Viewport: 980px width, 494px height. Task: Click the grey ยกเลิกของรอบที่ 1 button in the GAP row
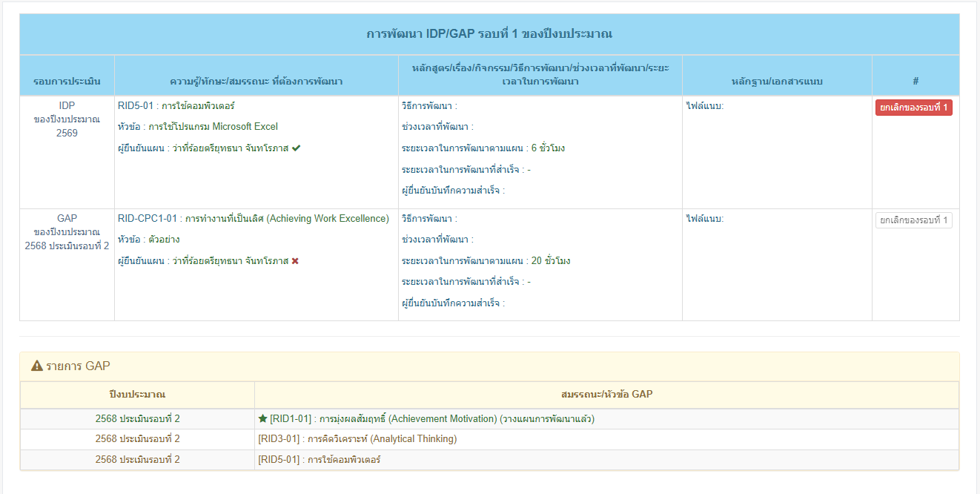coord(914,220)
